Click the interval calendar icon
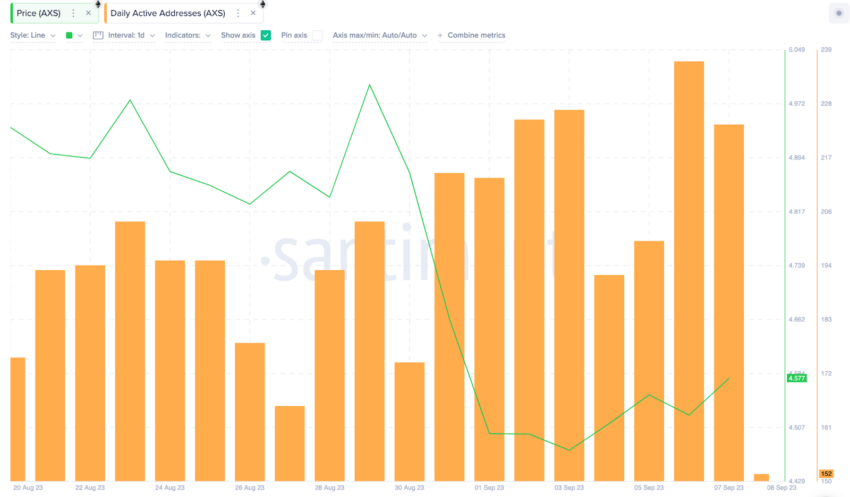Screen dimensions: 850x497 (x=98, y=35)
